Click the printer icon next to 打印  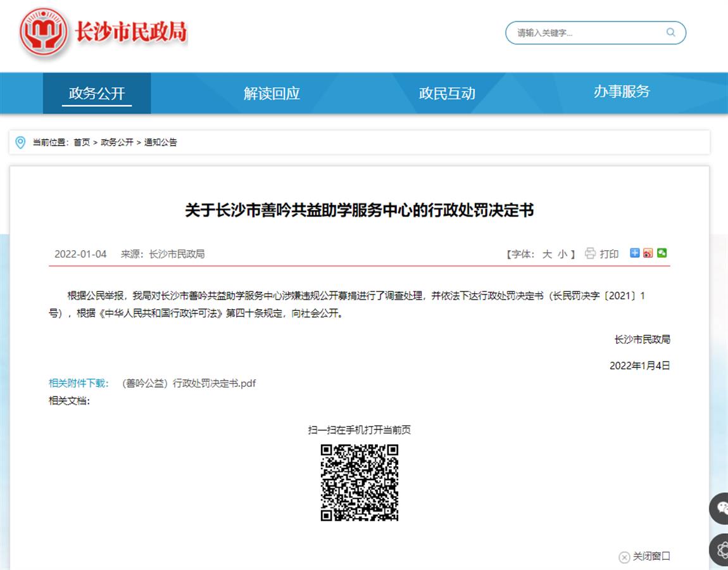point(590,253)
